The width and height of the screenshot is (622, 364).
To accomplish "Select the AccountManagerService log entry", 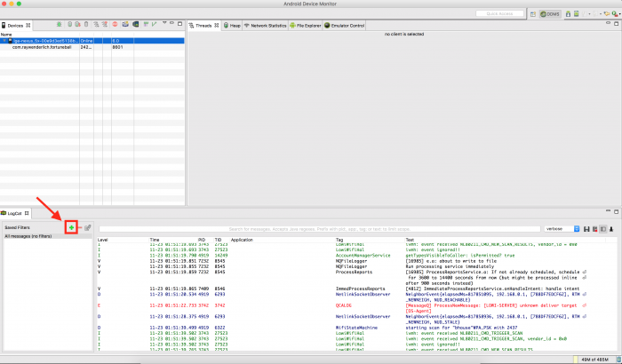I will click(x=357, y=256).
